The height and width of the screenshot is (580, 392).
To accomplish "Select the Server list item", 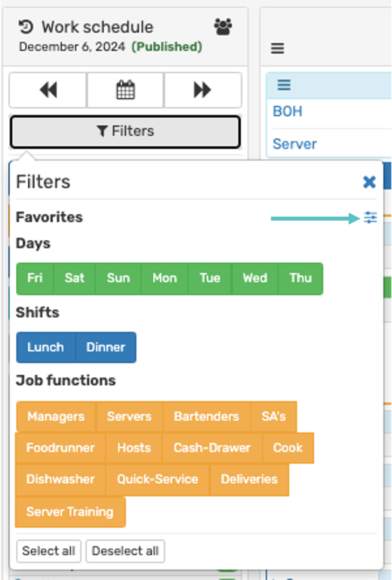I will pyautogui.click(x=294, y=144).
